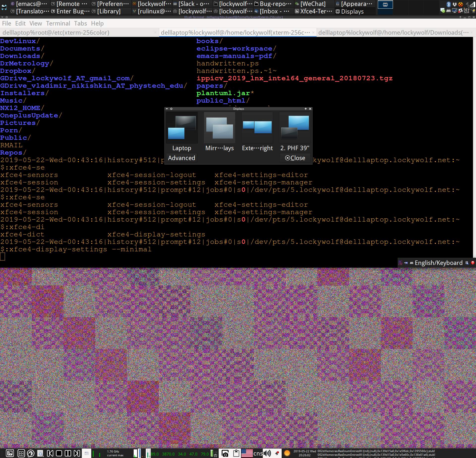Launch terminal from bottom panel icon

coord(10,454)
